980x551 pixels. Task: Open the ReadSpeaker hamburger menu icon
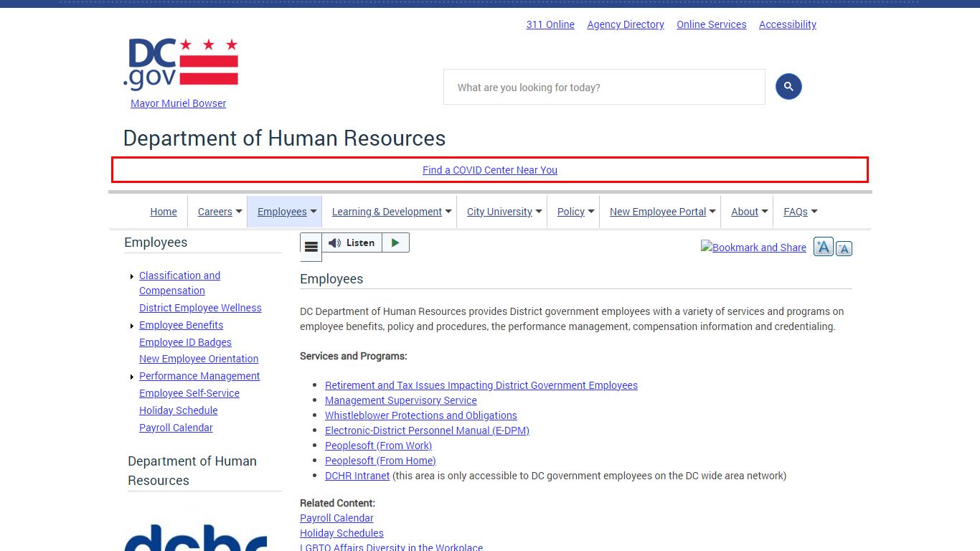311,247
